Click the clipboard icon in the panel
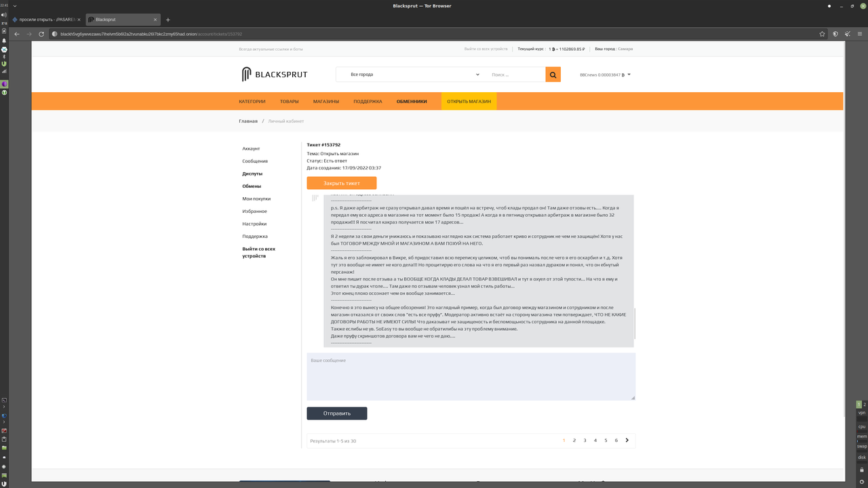Image resolution: width=868 pixels, height=488 pixels. 4,439
